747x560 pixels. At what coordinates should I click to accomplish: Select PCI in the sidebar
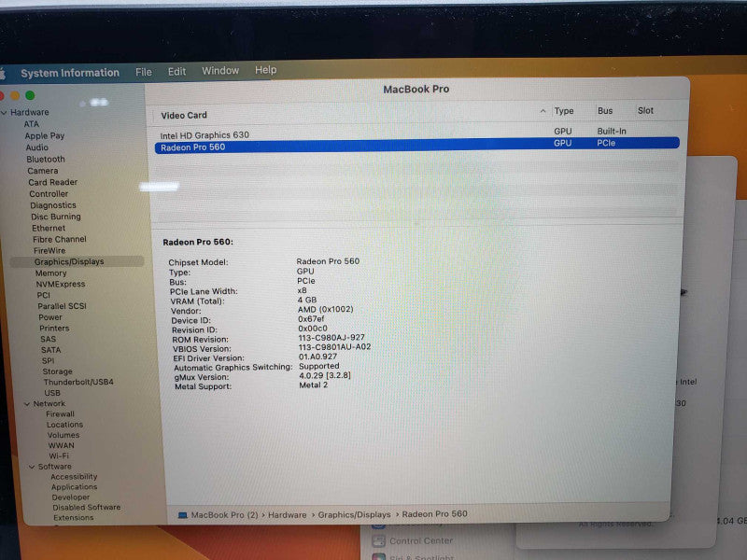pyautogui.click(x=43, y=295)
